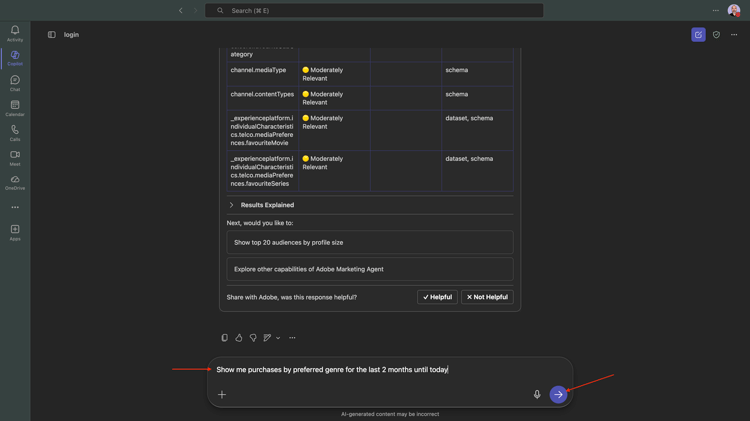Open the Calendar view
750x421 pixels.
pyautogui.click(x=15, y=108)
